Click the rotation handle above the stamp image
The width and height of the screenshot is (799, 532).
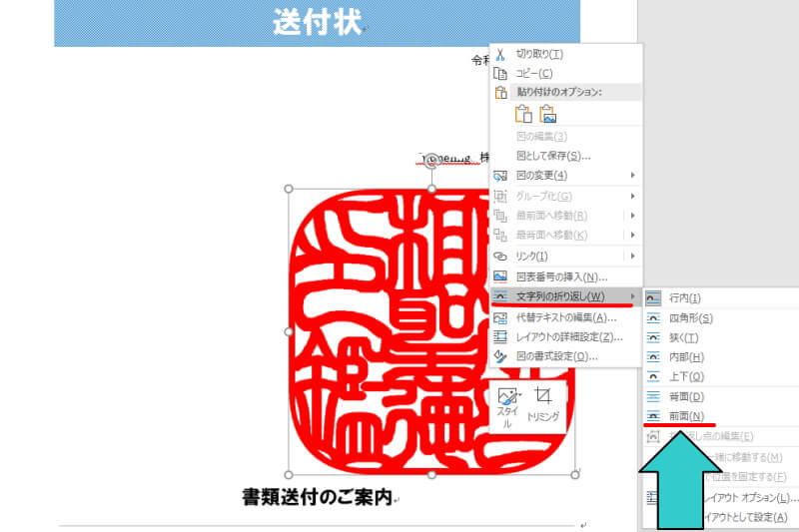coord(431,159)
